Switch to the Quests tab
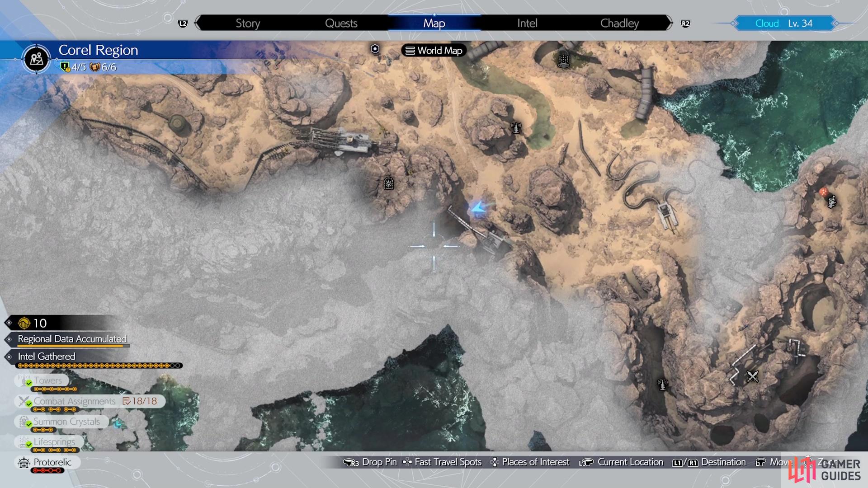Viewport: 868px width, 488px height. pos(341,23)
